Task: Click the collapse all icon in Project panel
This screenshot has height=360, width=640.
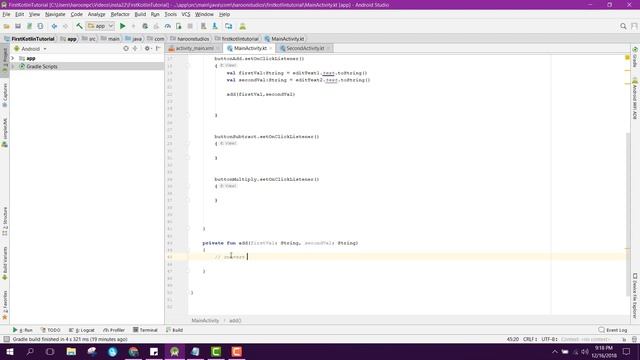Action: tap(135, 49)
